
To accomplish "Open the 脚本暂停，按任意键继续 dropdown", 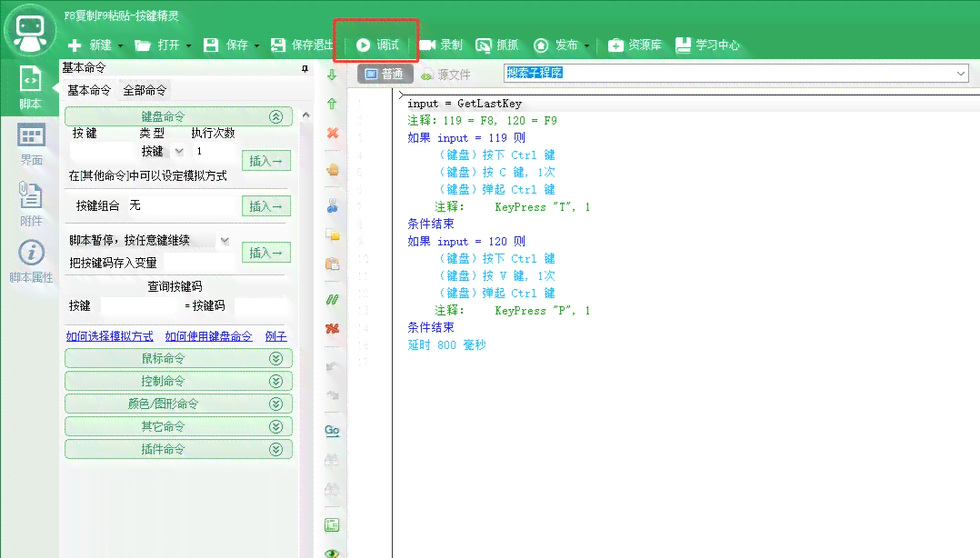I will (225, 241).
